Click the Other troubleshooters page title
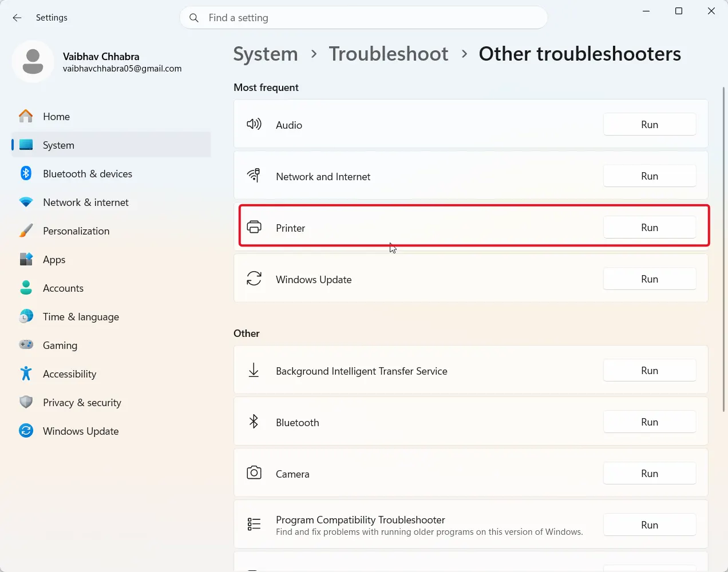 [580, 54]
